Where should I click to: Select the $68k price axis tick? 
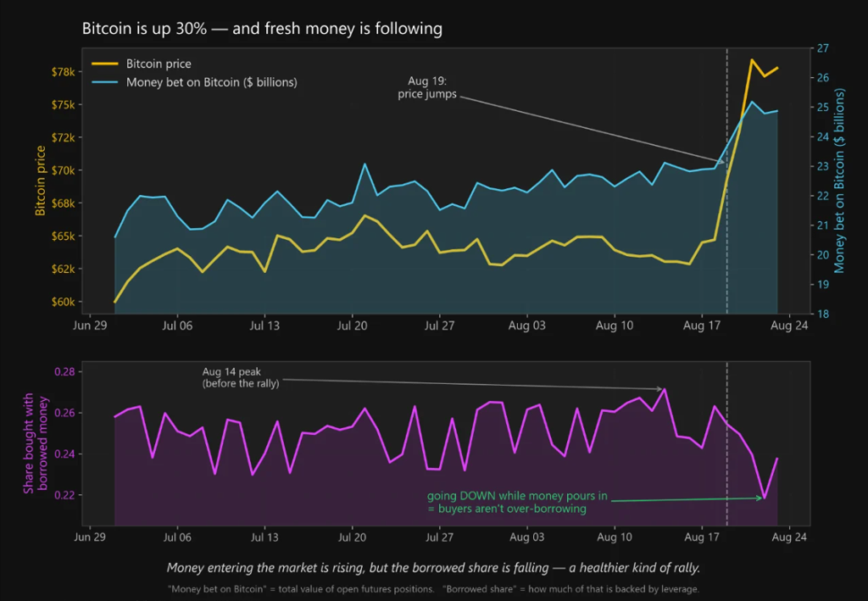[63, 203]
